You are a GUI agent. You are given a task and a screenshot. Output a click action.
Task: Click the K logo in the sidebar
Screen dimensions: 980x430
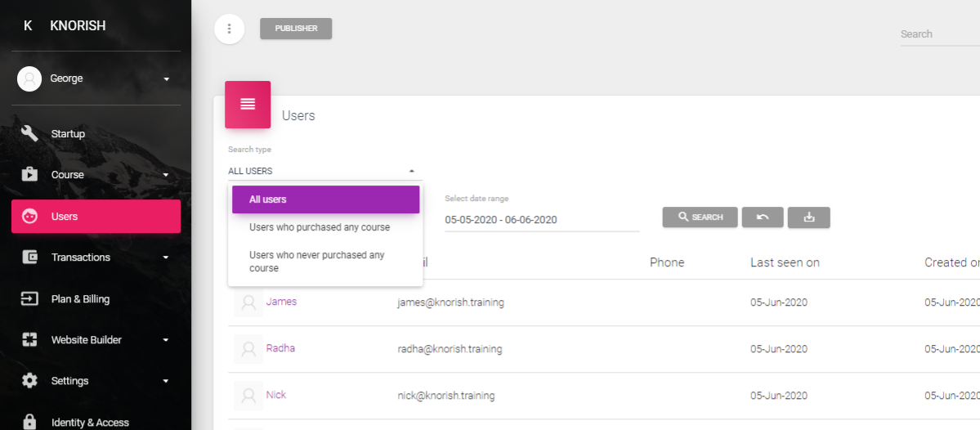[x=28, y=25]
